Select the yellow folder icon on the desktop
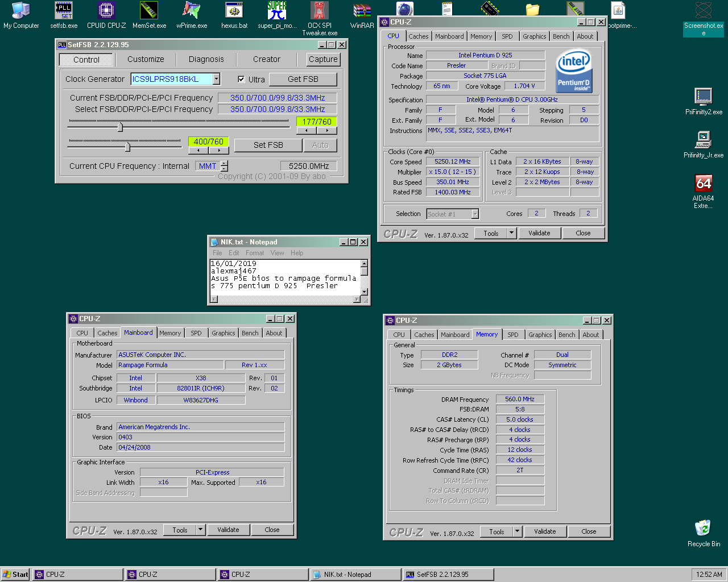 pos(533,9)
